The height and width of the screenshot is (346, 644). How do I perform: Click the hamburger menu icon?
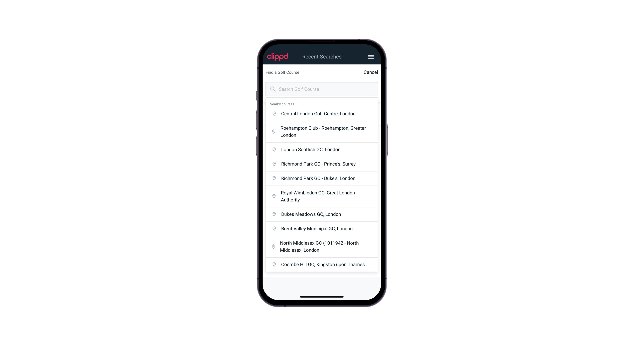tap(371, 57)
